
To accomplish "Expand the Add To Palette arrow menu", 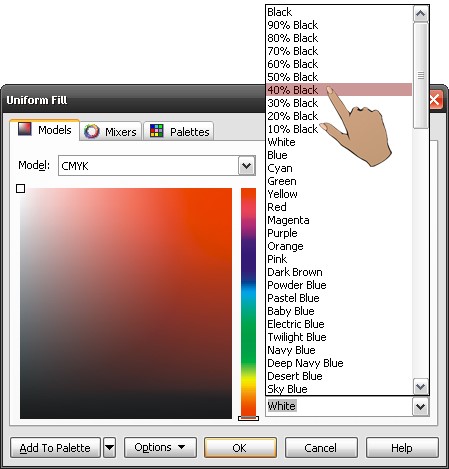I will point(110,448).
